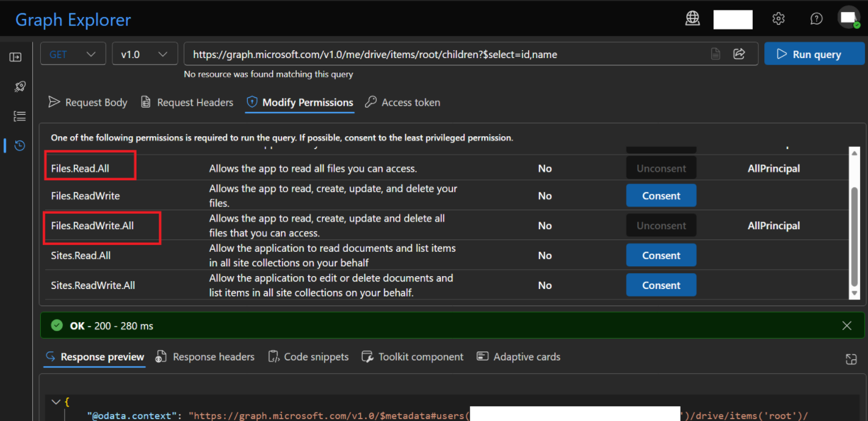868x421 pixels.
Task: Click Unconsent for Files.Read.All
Action: [661, 168]
